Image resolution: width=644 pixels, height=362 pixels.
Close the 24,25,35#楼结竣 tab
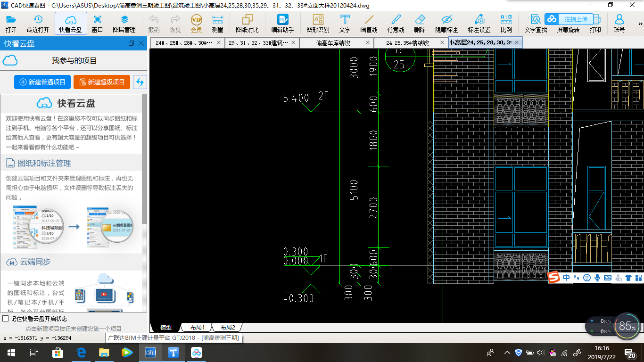[442, 42]
